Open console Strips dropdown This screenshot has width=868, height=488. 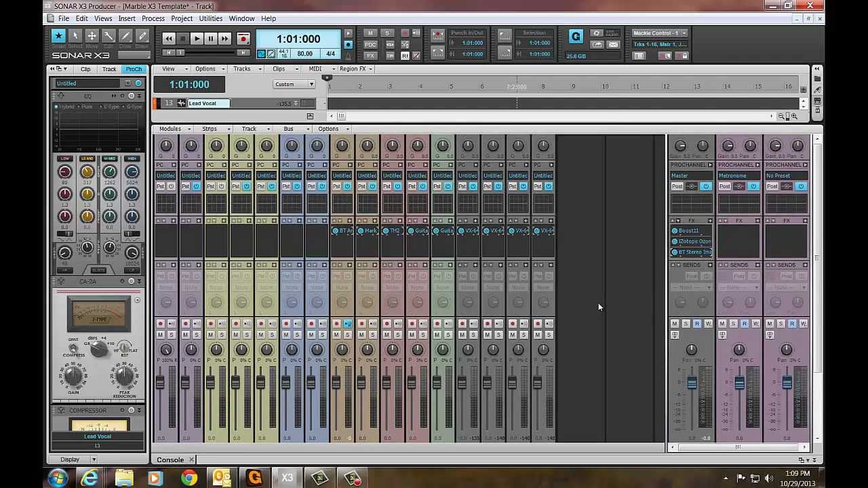tap(213, 129)
